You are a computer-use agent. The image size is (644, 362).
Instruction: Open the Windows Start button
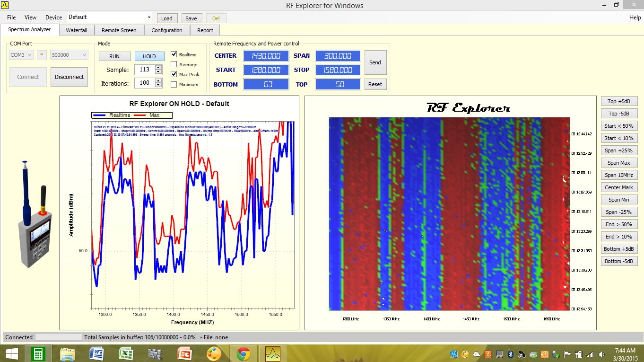(11, 353)
